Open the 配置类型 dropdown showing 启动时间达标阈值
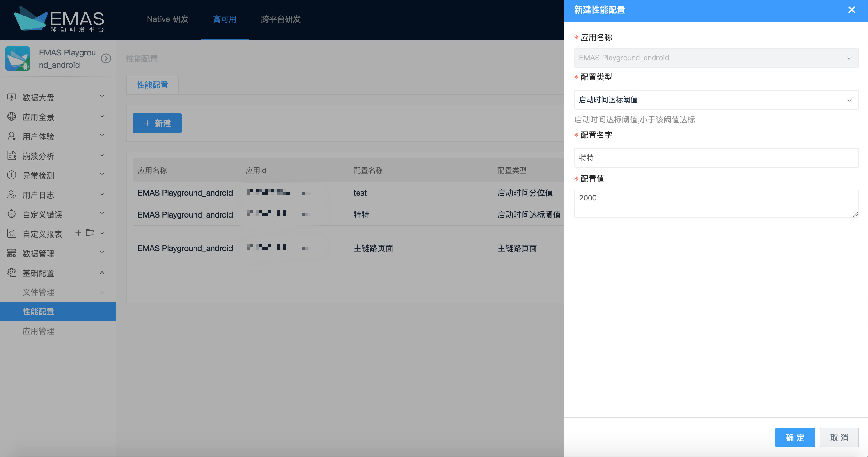 [716, 100]
